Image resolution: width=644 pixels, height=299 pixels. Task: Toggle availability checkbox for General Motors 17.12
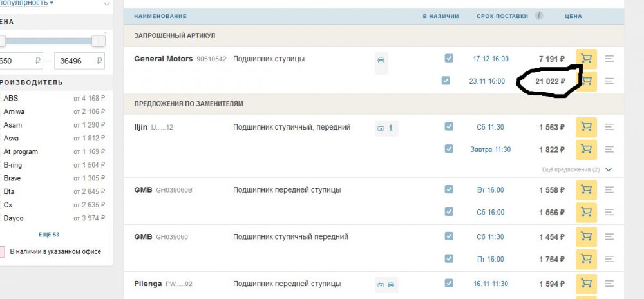point(449,58)
